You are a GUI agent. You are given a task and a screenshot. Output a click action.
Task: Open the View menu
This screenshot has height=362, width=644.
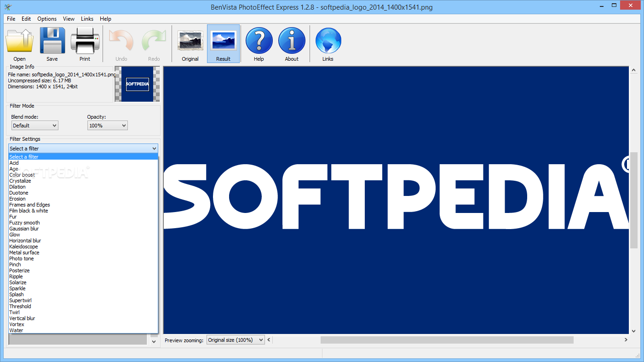[69, 19]
